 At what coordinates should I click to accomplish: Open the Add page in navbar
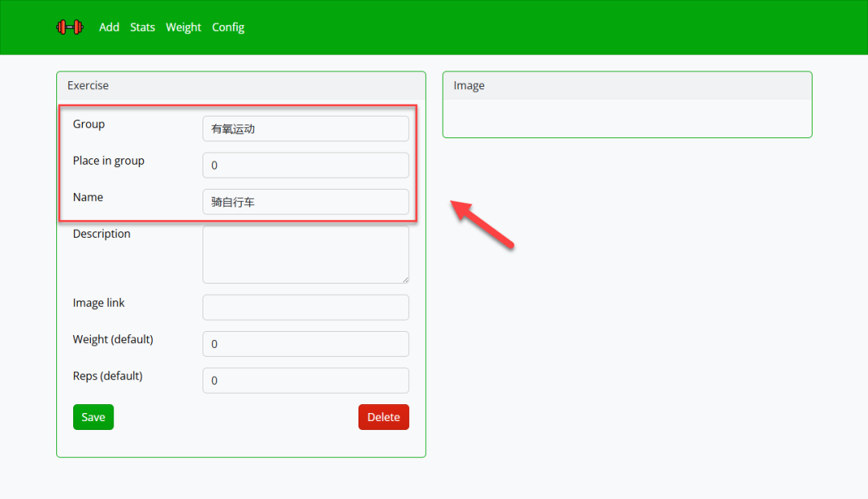[109, 27]
